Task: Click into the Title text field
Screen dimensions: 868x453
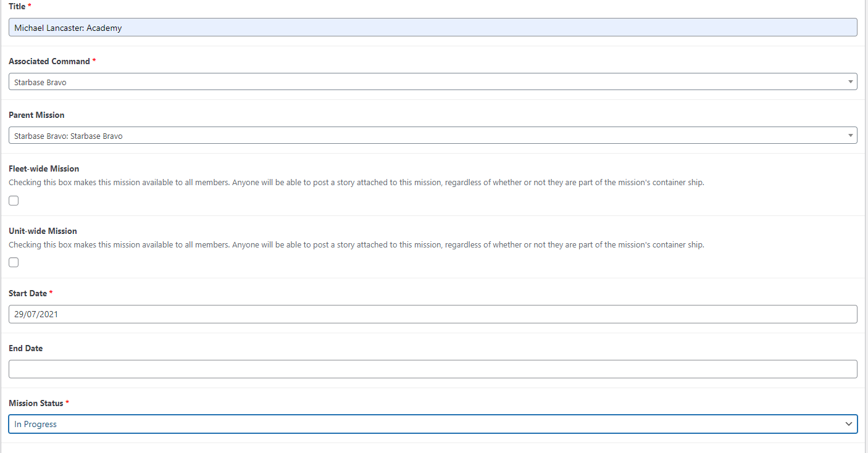Action: pyautogui.click(x=432, y=27)
